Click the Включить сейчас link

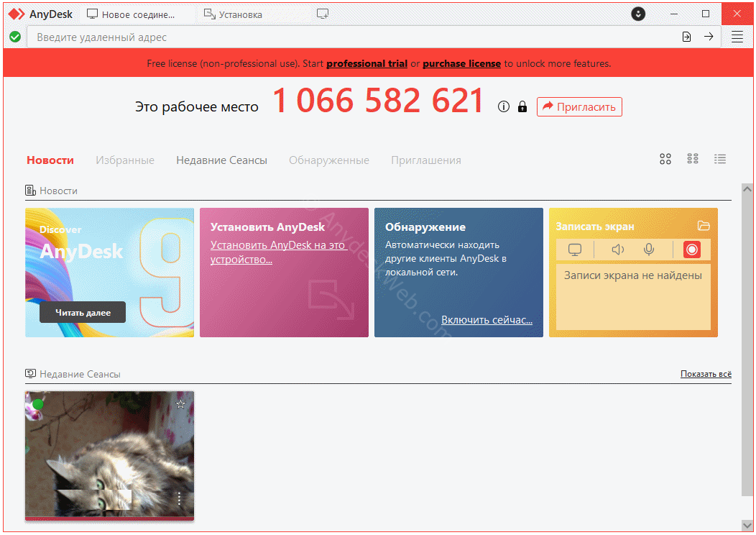click(x=487, y=320)
